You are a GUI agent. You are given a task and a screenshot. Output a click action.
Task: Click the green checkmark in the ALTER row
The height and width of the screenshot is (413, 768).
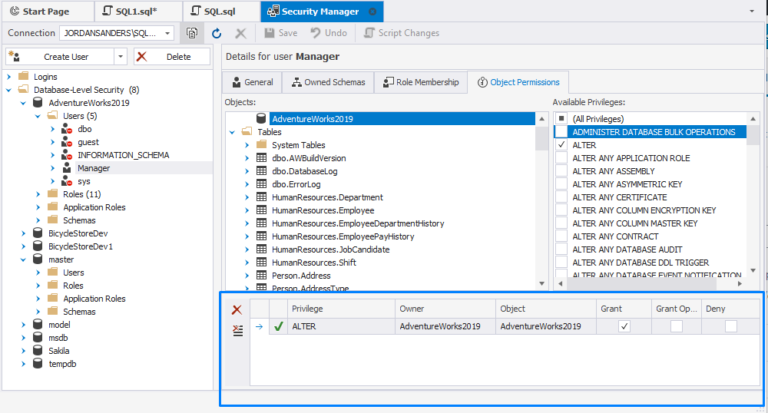click(x=278, y=326)
